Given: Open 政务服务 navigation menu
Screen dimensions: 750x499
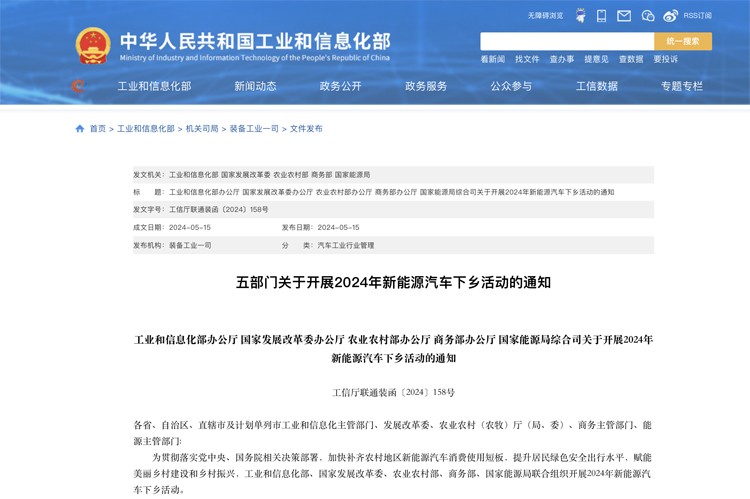Looking at the screenshot, I should (x=426, y=86).
